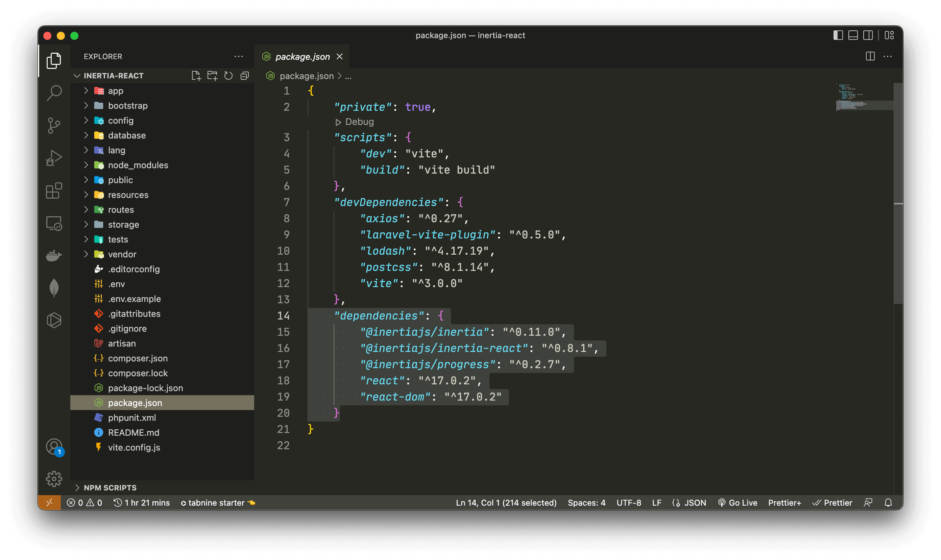Expand the node_modules folder
The image size is (941, 560).
coord(138,165)
